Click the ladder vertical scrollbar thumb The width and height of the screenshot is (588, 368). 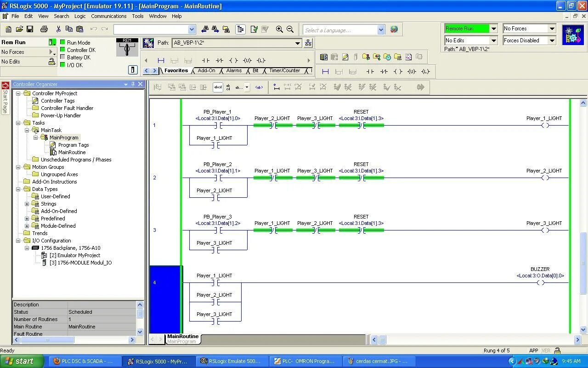583,263
